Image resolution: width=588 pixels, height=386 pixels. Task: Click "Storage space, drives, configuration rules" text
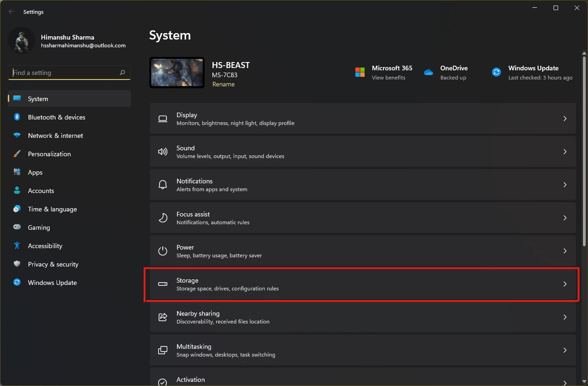click(228, 289)
